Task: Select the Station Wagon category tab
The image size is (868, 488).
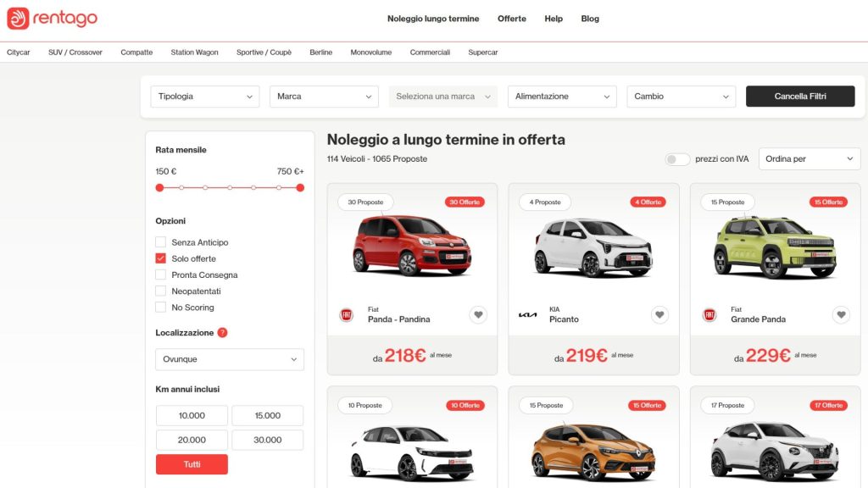Action: coord(194,52)
